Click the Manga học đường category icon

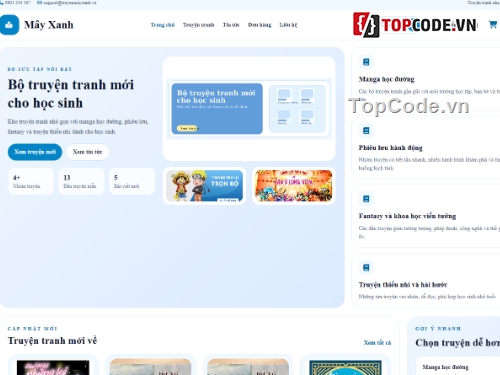pyautogui.click(x=366, y=62)
